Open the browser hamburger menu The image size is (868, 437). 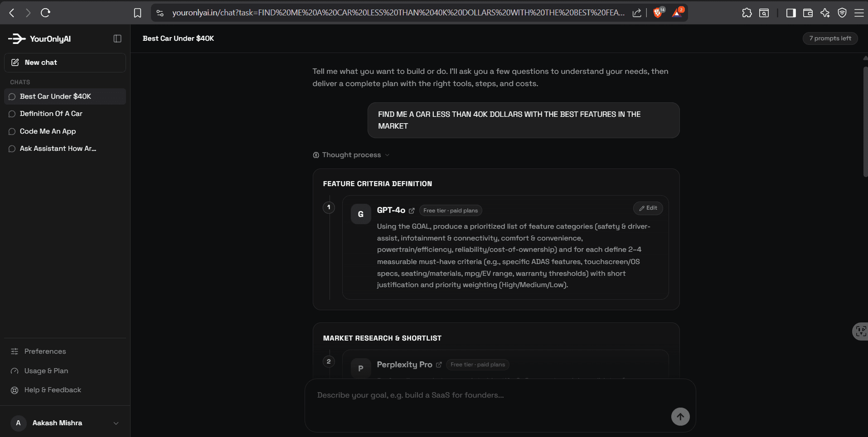(x=859, y=13)
